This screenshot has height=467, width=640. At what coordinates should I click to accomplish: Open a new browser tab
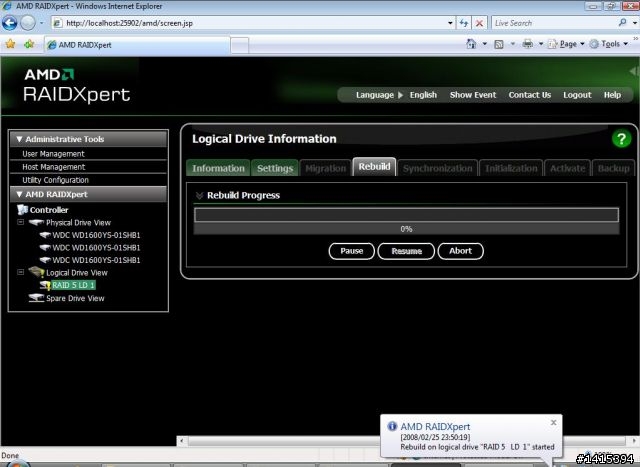[240, 45]
